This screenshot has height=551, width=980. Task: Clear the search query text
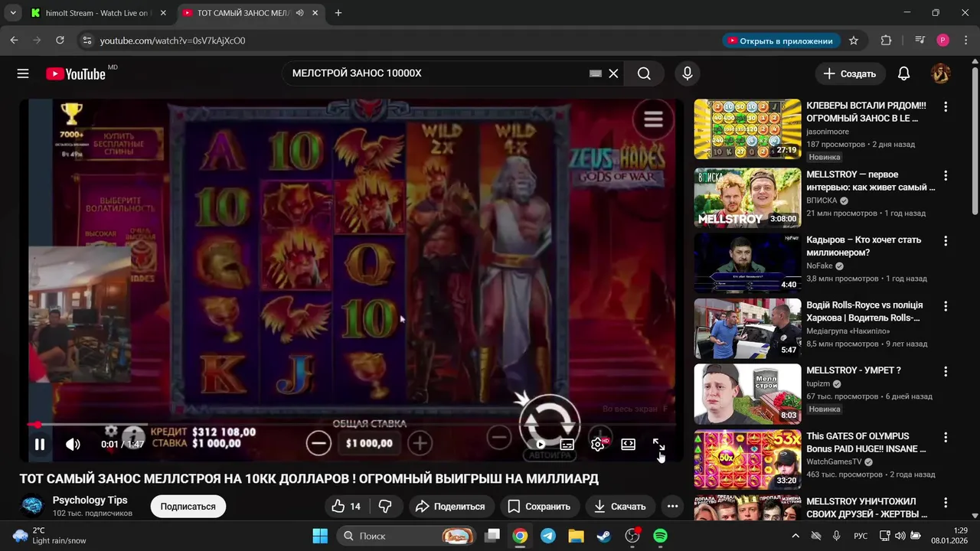point(613,73)
